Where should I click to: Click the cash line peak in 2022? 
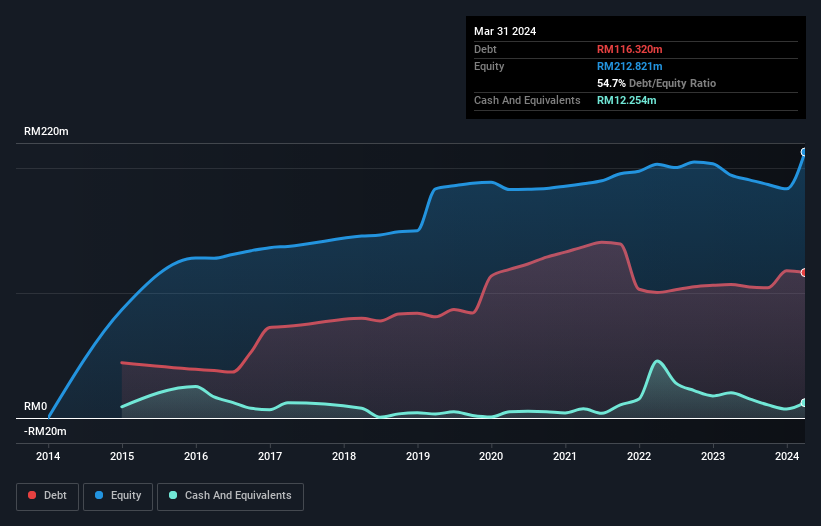pyautogui.click(x=657, y=361)
